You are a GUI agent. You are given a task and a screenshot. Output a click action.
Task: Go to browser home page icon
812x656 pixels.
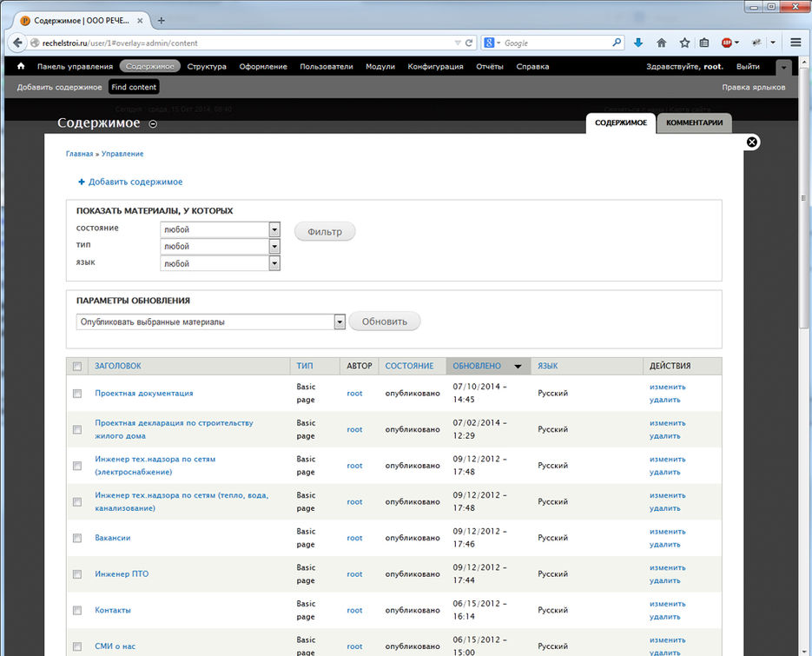661,43
